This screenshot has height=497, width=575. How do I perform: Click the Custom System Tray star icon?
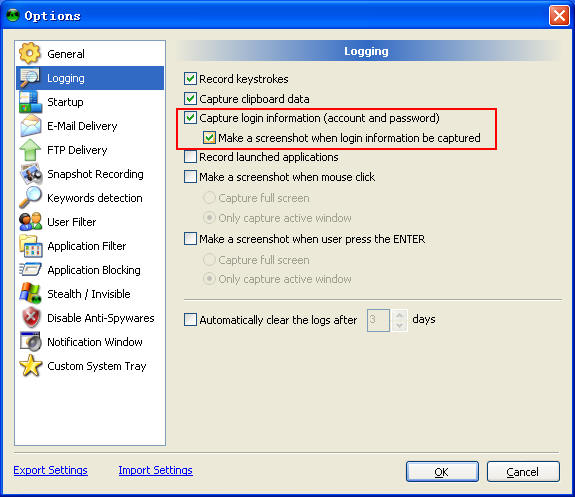coord(30,366)
